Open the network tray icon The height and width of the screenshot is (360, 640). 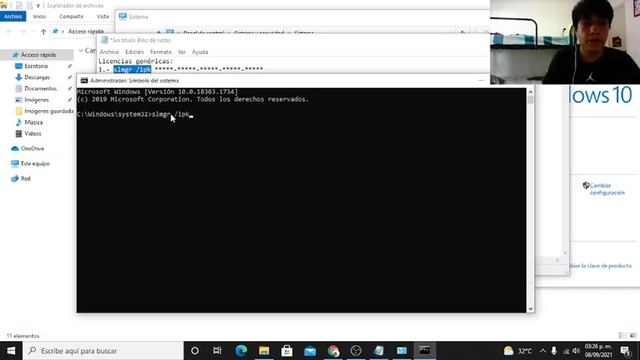pyautogui.click(x=566, y=351)
